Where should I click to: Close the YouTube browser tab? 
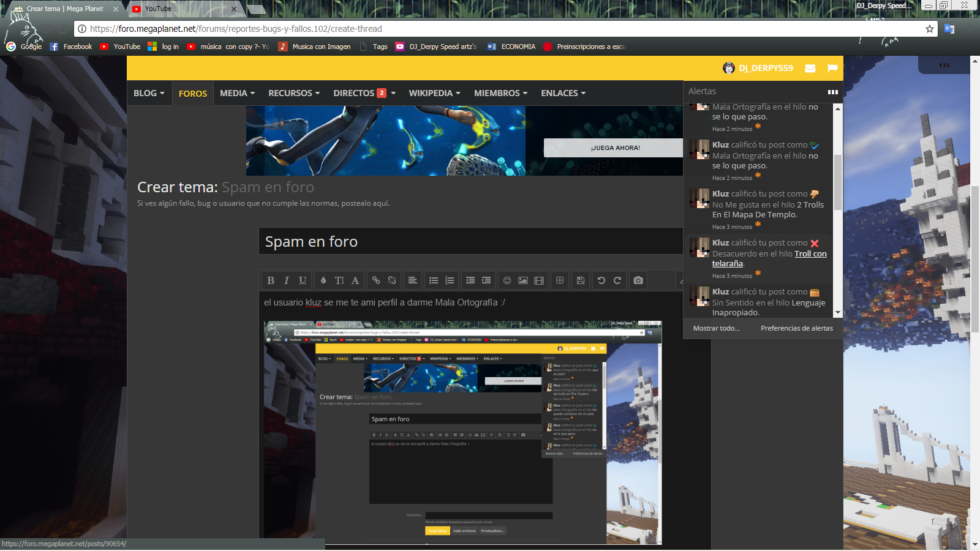coord(234,9)
